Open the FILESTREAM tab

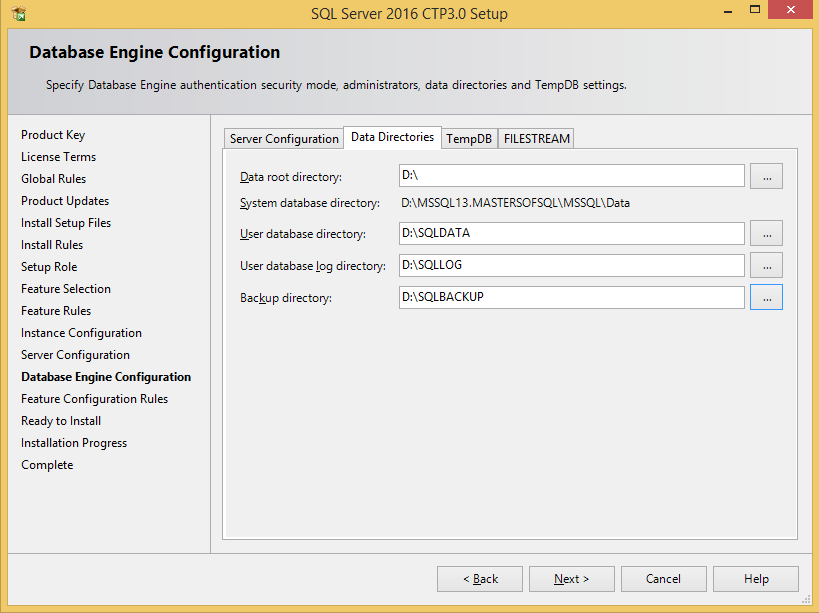tap(536, 139)
